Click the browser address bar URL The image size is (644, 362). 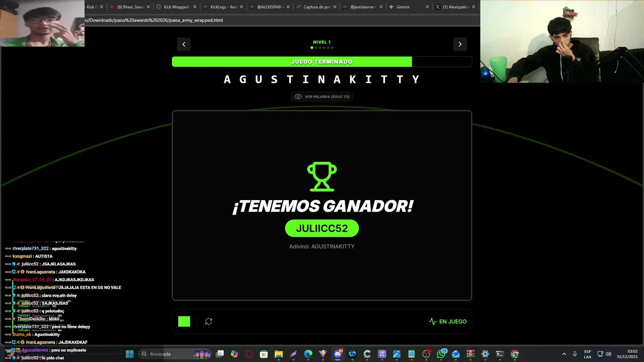pos(153,20)
